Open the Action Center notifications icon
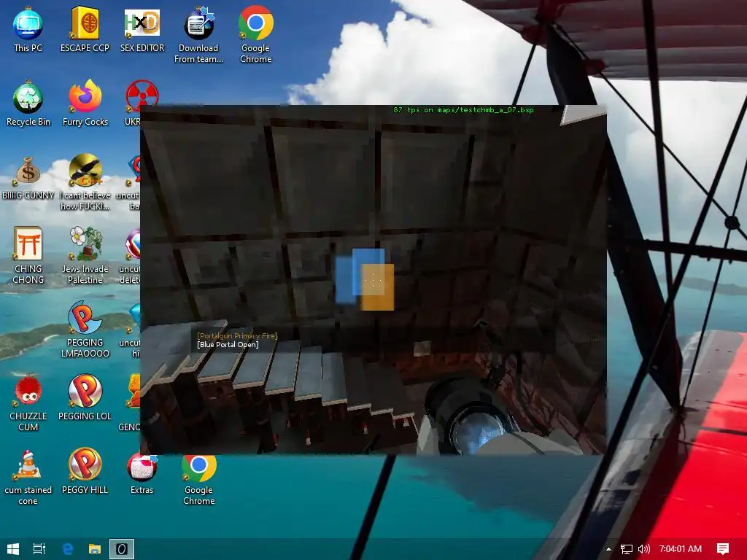This screenshot has height=560, width=747. tap(723, 549)
